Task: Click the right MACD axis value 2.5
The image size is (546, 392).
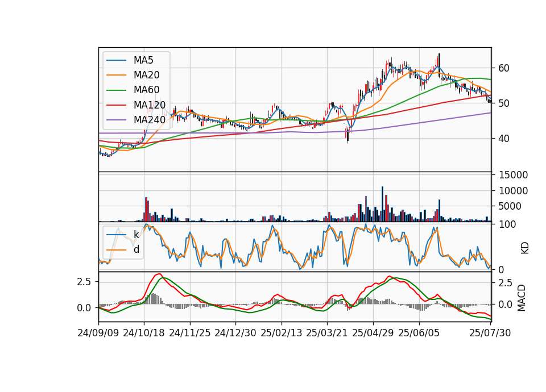Action: click(x=506, y=283)
